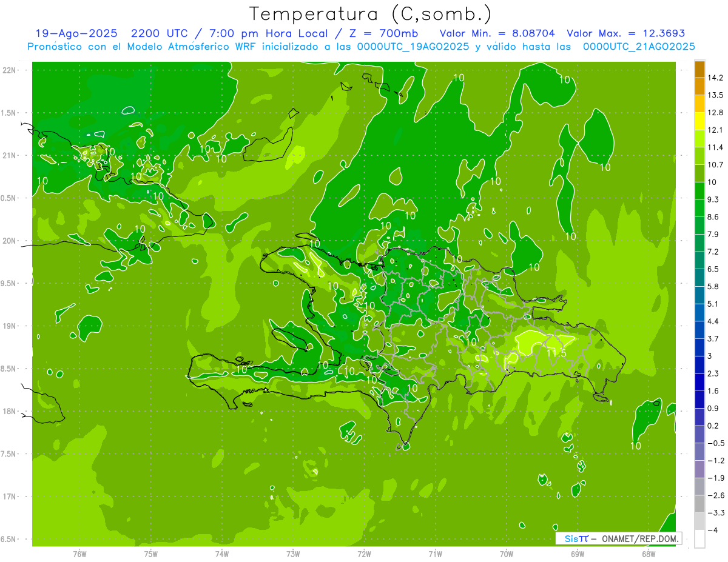Click the '71W' longitude axis label
Screen dimensions: 728x562
[x=435, y=554]
